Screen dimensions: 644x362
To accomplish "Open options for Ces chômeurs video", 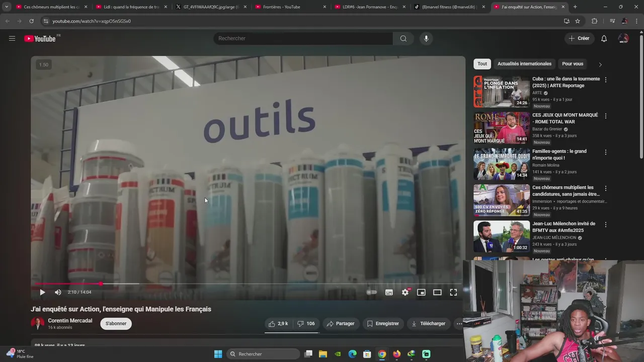I will (605, 189).
